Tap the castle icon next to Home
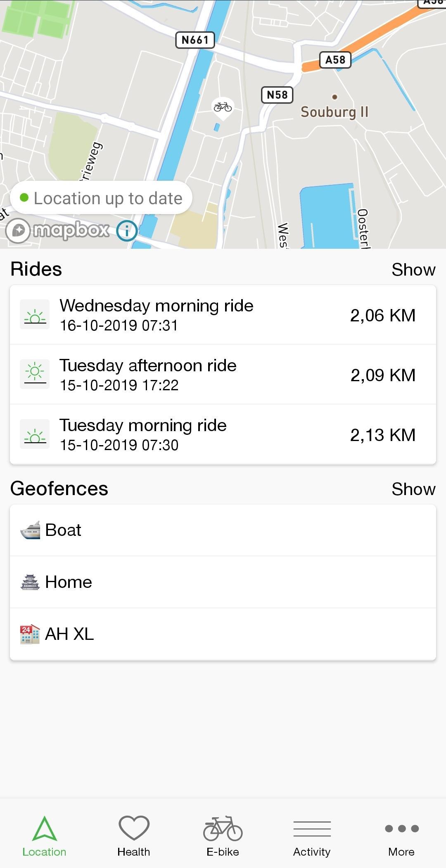 click(30, 582)
